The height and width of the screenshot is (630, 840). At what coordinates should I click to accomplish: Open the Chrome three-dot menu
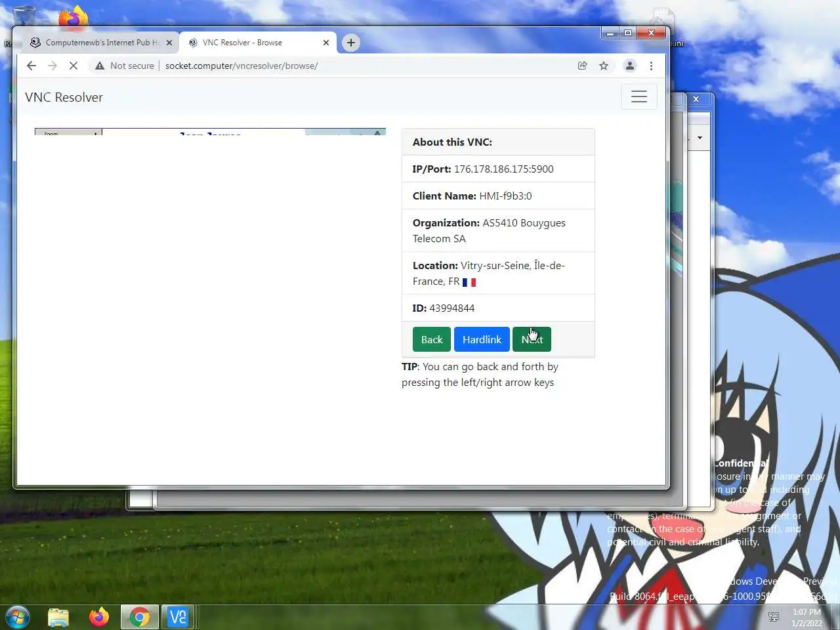pyautogui.click(x=651, y=66)
